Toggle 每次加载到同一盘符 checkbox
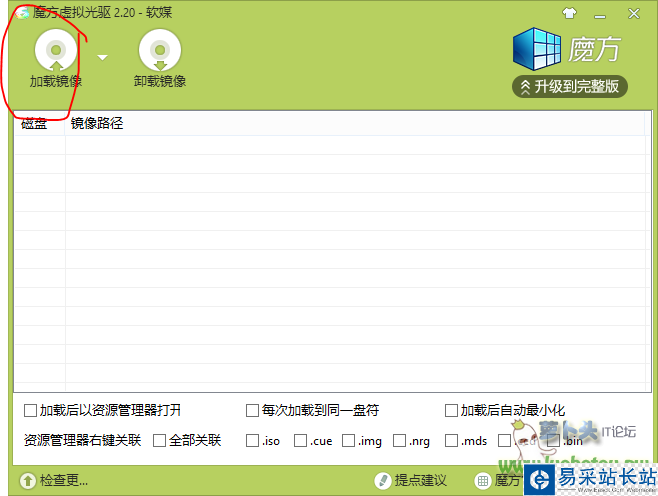658x496 pixels. click(x=252, y=410)
